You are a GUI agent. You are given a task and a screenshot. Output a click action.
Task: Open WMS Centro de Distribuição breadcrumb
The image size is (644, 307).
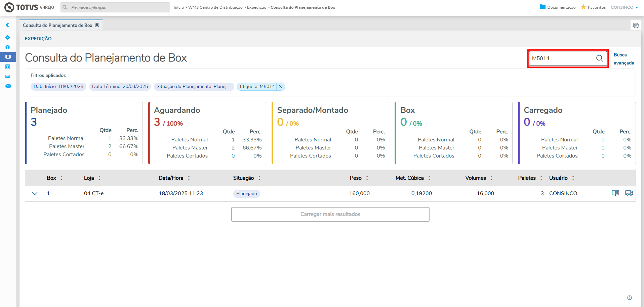(x=215, y=7)
